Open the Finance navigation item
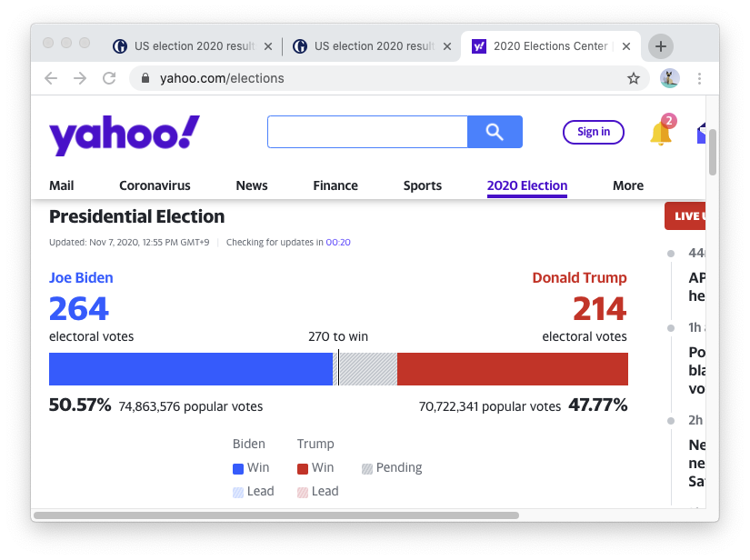 [x=335, y=185]
